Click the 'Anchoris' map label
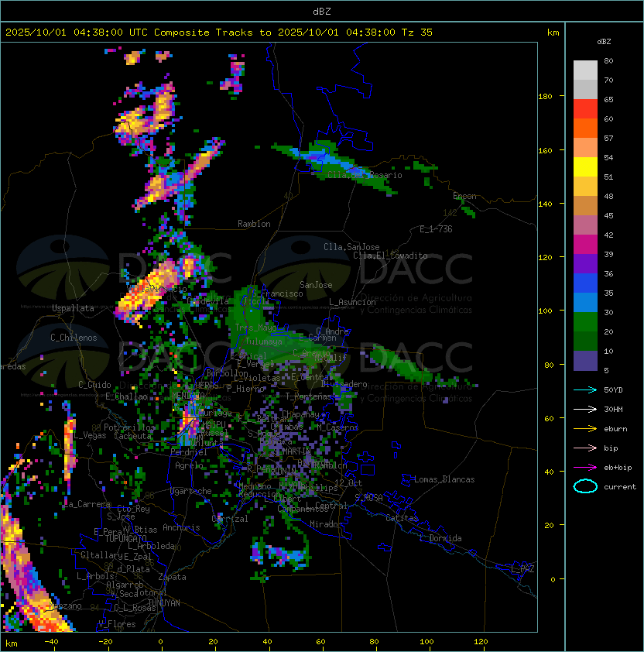Screen dimensions: 644x652 coord(181,527)
